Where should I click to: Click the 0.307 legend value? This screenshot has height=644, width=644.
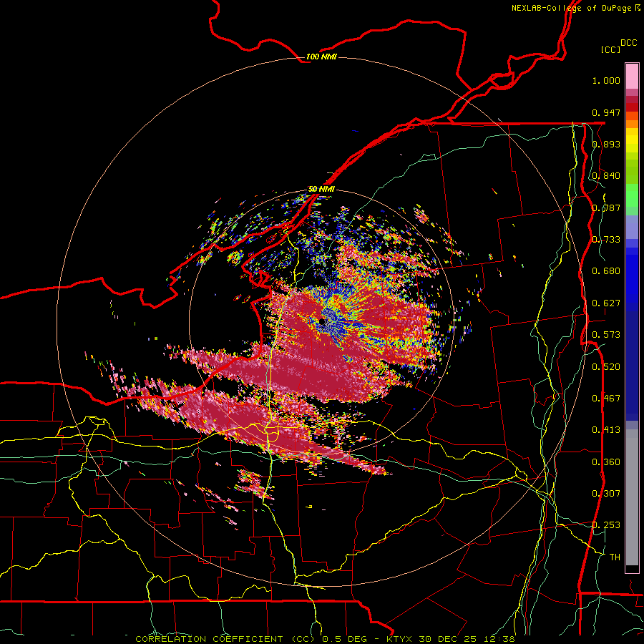tap(606, 494)
